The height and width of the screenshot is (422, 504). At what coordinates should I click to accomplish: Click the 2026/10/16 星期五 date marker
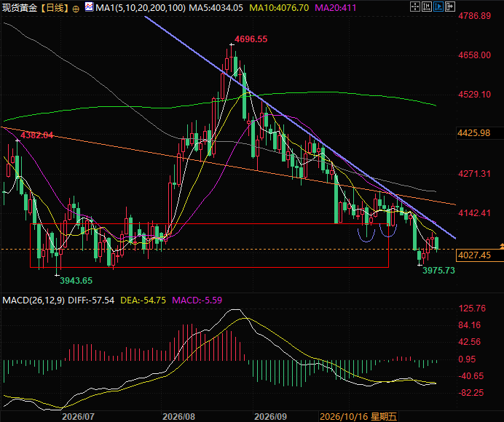(358, 416)
